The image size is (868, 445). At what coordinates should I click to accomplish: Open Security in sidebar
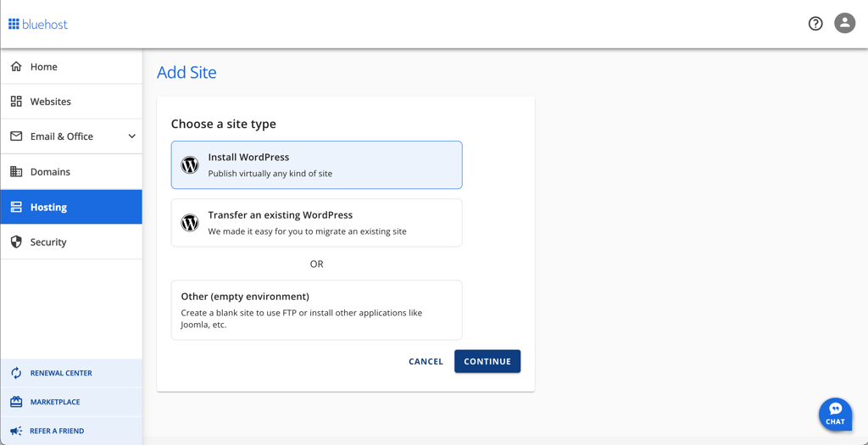[x=71, y=242]
